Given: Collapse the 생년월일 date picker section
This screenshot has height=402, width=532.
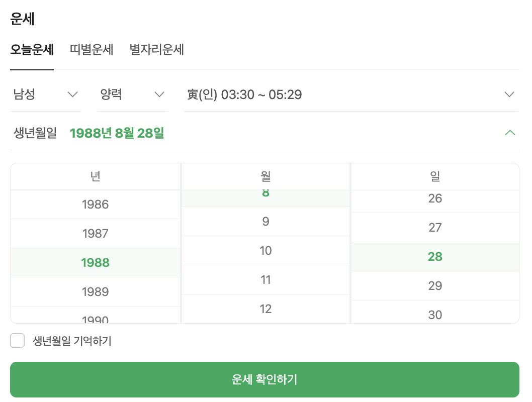Looking at the screenshot, I should [x=510, y=133].
